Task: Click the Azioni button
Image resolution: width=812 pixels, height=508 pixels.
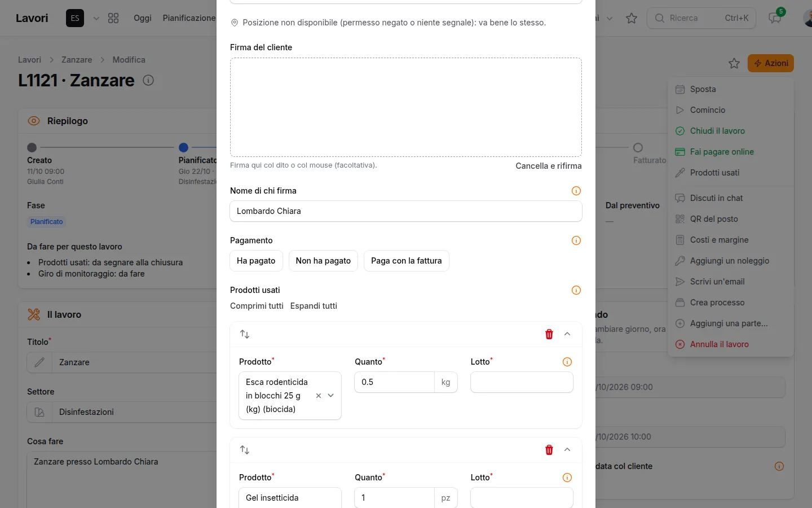Action: (771, 63)
